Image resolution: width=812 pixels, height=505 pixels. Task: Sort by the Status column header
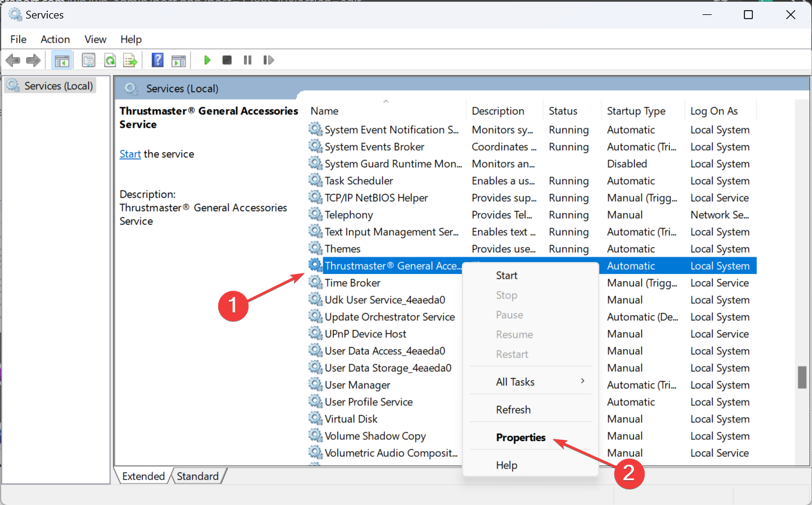coord(572,111)
